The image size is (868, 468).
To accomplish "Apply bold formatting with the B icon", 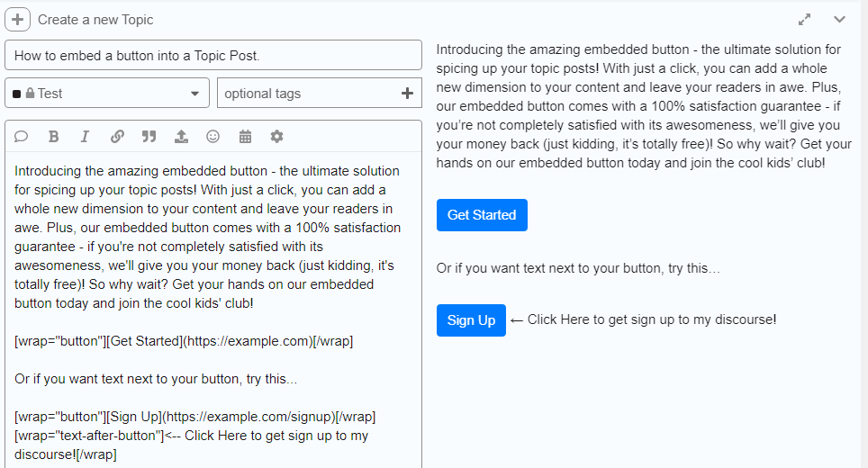I will click(x=54, y=137).
